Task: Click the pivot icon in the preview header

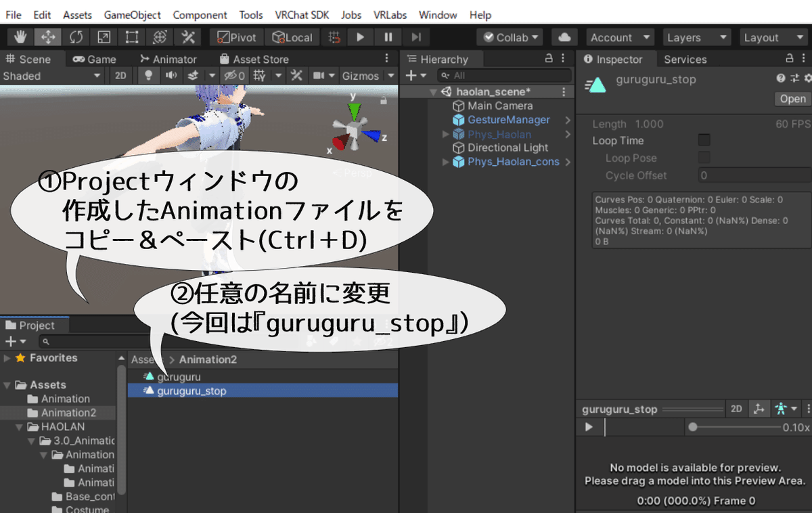Action: pos(759,409)
